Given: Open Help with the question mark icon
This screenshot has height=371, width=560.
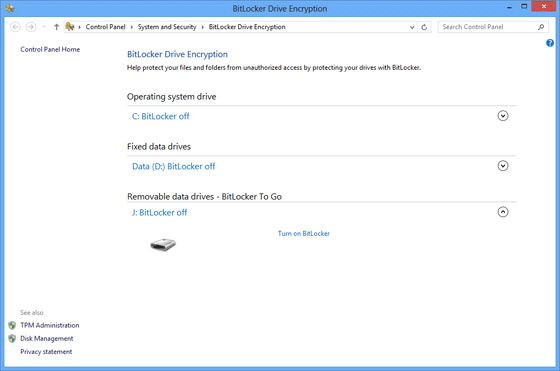Looking at the screenshot, I should [x=550, y=43].
